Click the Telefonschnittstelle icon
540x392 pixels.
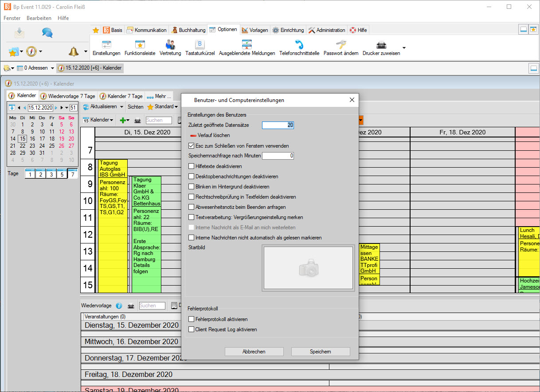click(x=299, y=45)
